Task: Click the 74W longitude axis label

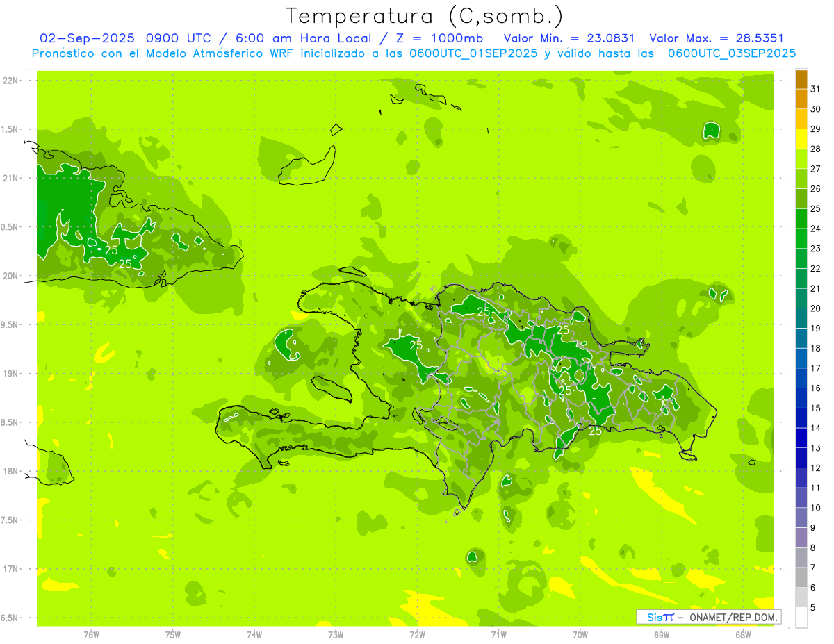Action: point(254,634)
